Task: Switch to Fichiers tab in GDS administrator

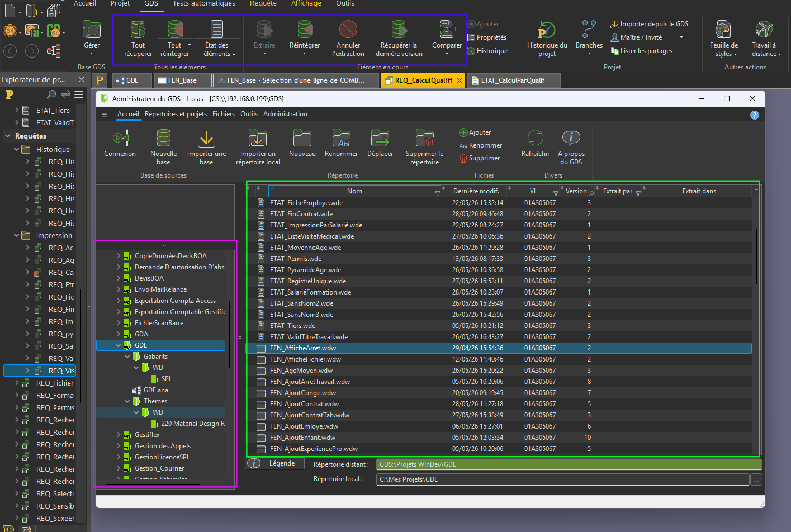Action: pos(224,114)
